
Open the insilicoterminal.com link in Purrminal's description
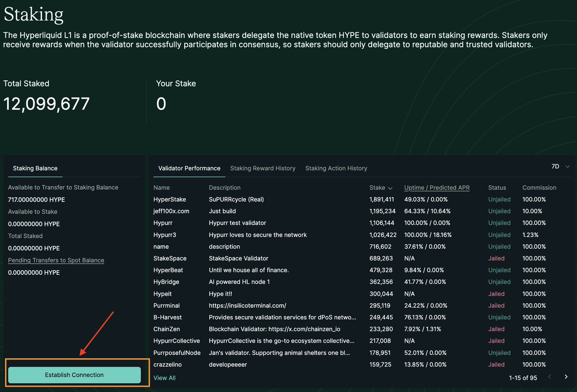247,305
